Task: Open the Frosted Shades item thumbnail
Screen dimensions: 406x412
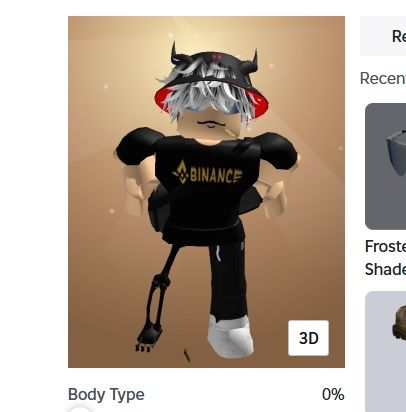Action: coord(386,166)
